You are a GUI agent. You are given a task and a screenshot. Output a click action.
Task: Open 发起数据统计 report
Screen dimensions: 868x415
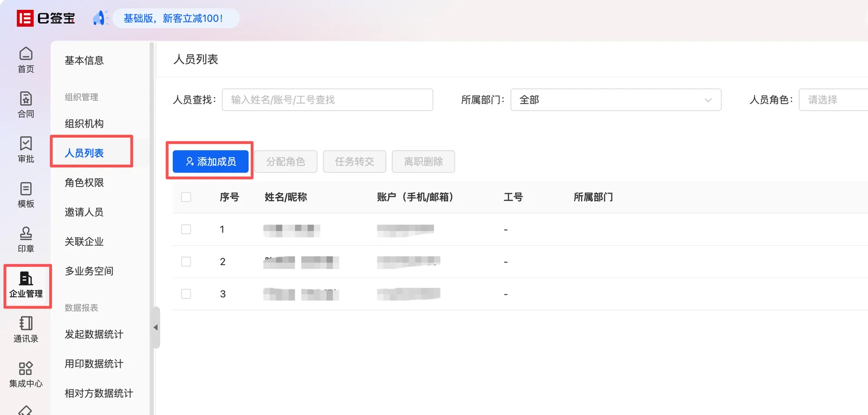pos(94,334)
